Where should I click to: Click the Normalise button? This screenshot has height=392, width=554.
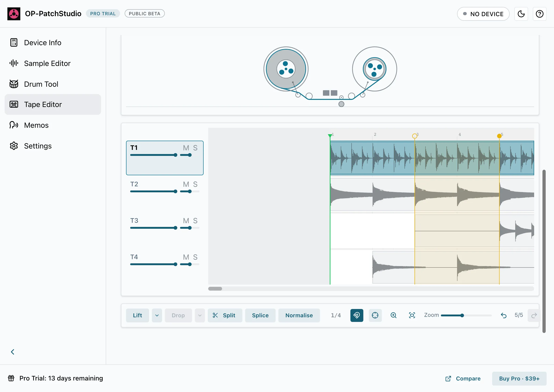click(x=299, y=315)
